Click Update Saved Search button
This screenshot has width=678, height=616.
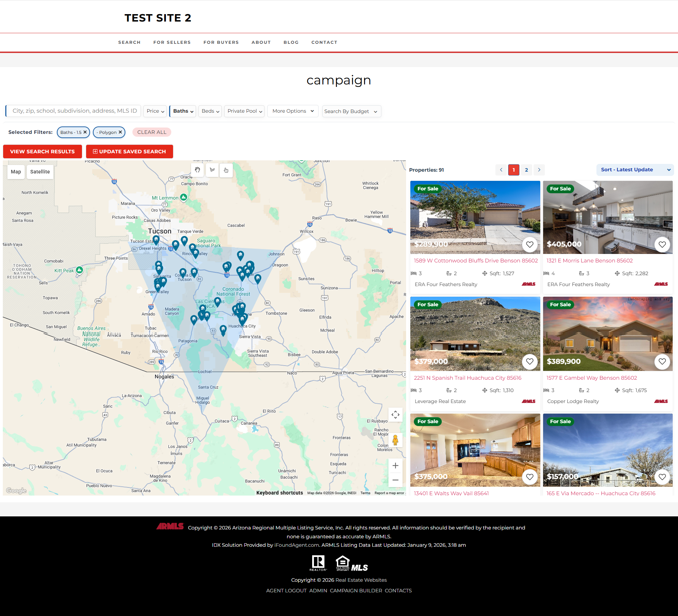pos(130,152)
